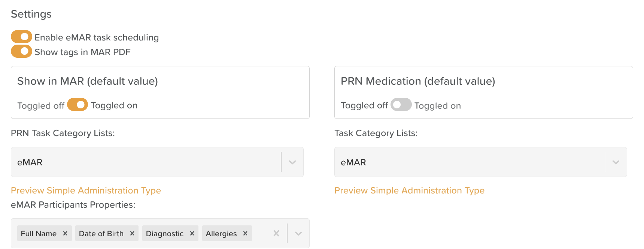Disable Show tags in MAR PDF
The image size is (644, 249).
pyautogui.click(x=21, y=51)
